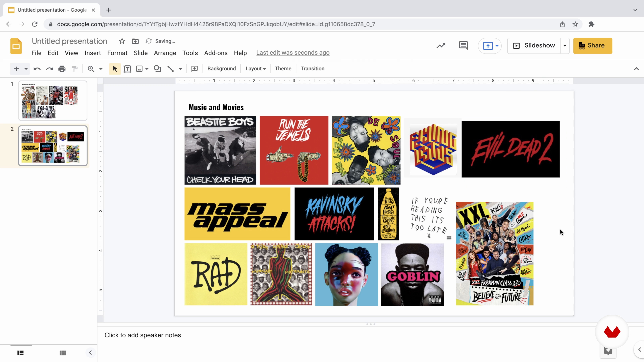Bookmark page with browser star icon
Screen dimensions: 644x362
tap(575, 24)
